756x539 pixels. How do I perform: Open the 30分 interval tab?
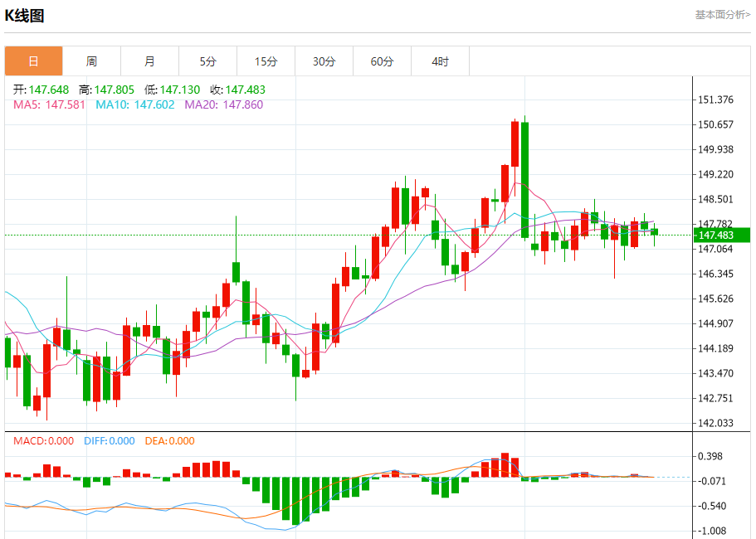coord(324,61)
